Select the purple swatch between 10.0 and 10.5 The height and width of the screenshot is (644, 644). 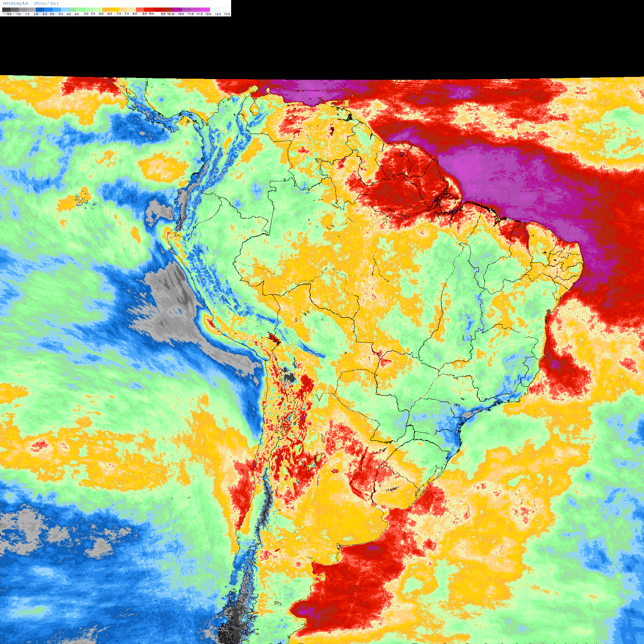[x=177, y=10]
